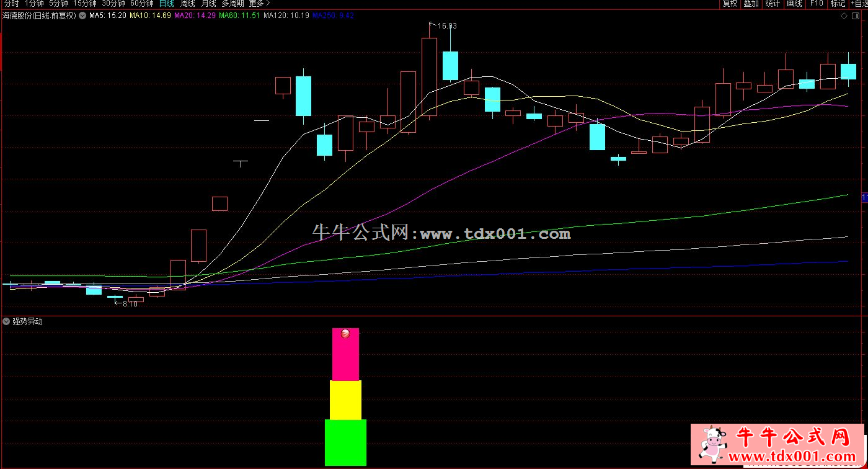Image resolution: width=868 pixels, height=469 pixels.
Task: Click the last cyan candlestick on the right
Action: (x=848, y=71)
